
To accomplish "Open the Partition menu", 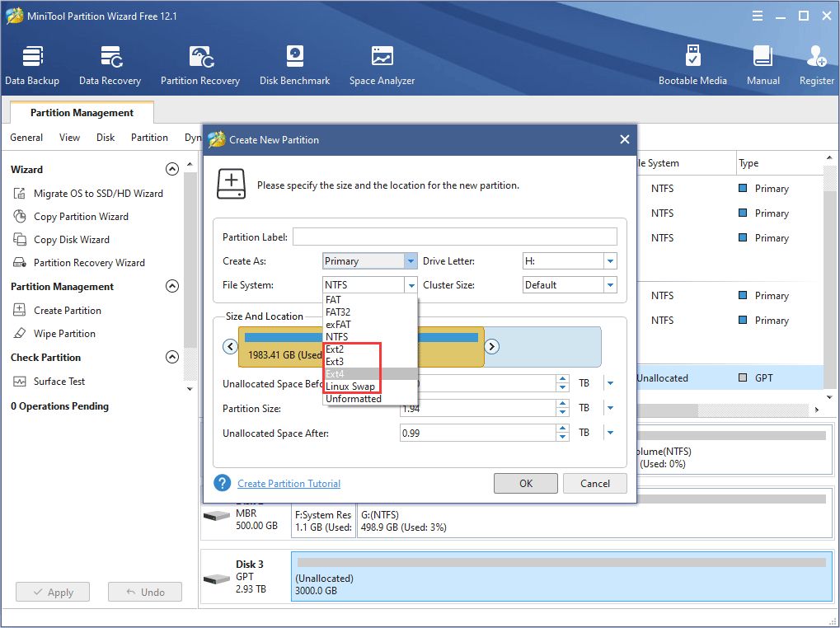I will (x=149, y=138).
